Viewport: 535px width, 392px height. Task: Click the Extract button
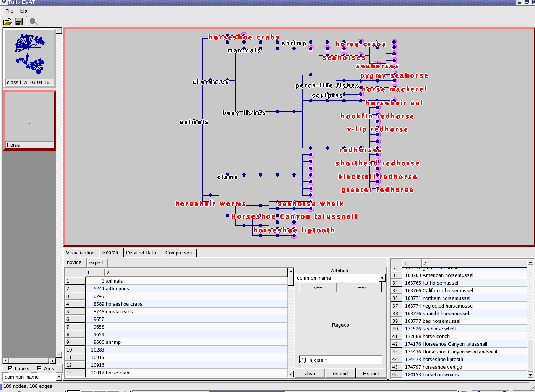(371, 373)
